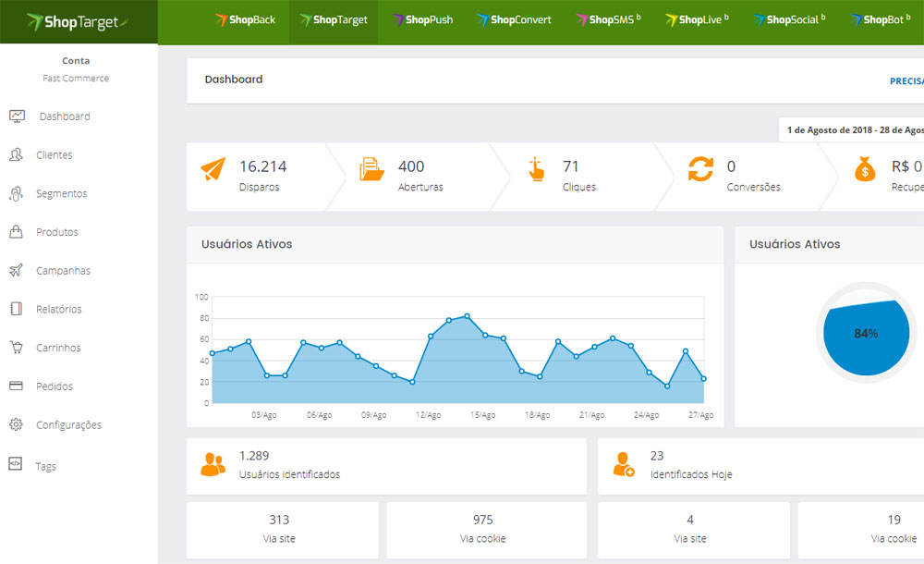Viewport: 924px width, 564px height.
Task: Click the 975 Via cookie card
Action: (x=486, y=530)
